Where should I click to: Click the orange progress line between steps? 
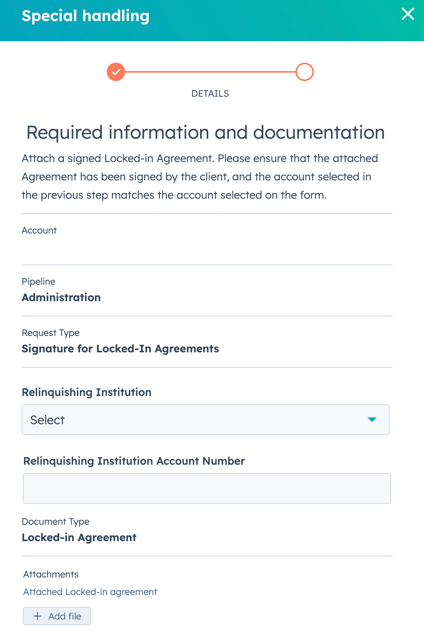[210, 72]
